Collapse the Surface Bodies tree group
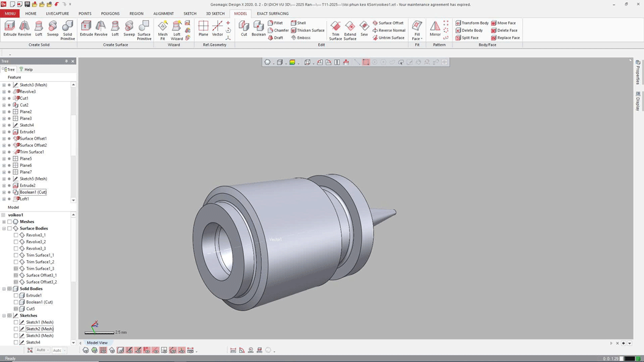The image size is (644, 362). [x=4, y=229]
